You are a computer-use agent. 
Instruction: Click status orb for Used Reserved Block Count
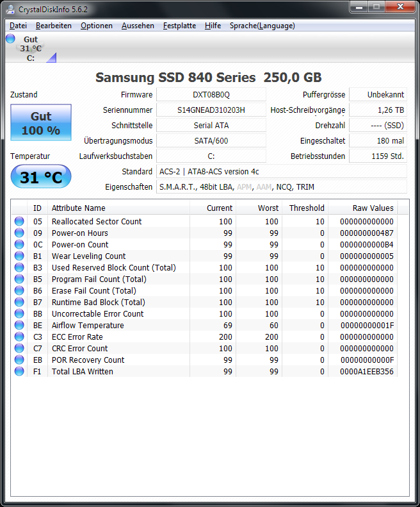[x=19, y=267]
